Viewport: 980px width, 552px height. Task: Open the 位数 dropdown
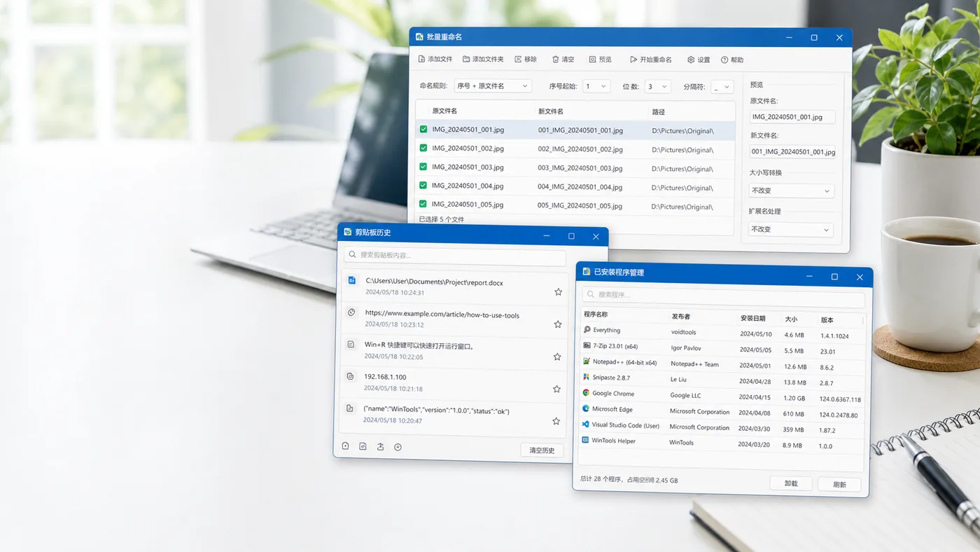pos(658,87)
